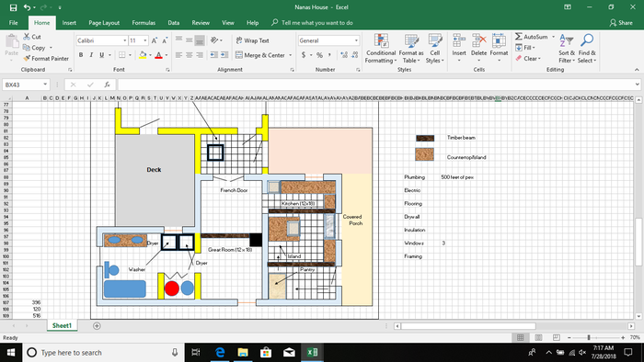Undo the last action

click(27, 7)
